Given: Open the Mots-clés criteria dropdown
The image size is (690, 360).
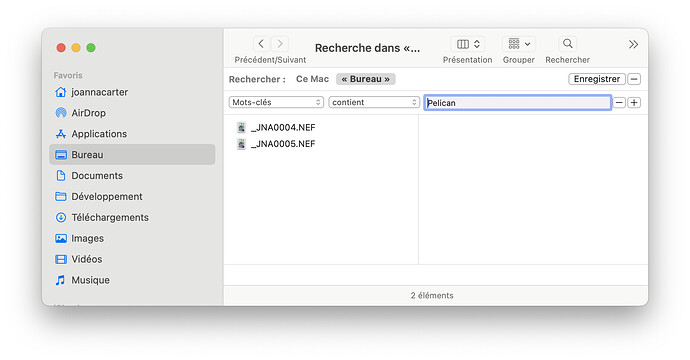Looking at the screenshot, I should pos(276,102).
